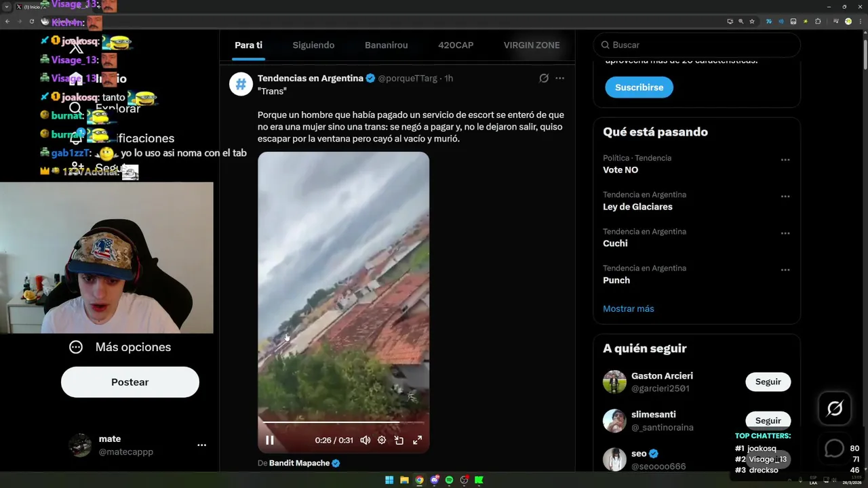Open Windows Start button

click(389, 480)
